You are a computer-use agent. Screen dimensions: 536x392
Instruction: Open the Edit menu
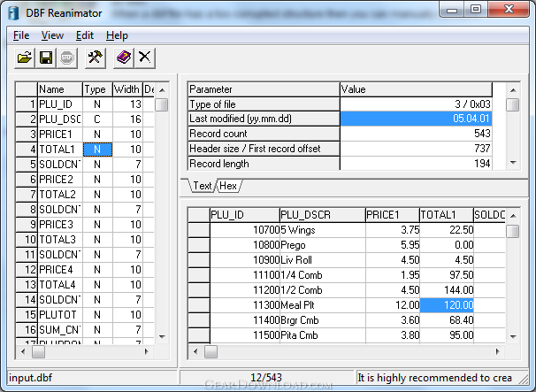click(84, 35)
